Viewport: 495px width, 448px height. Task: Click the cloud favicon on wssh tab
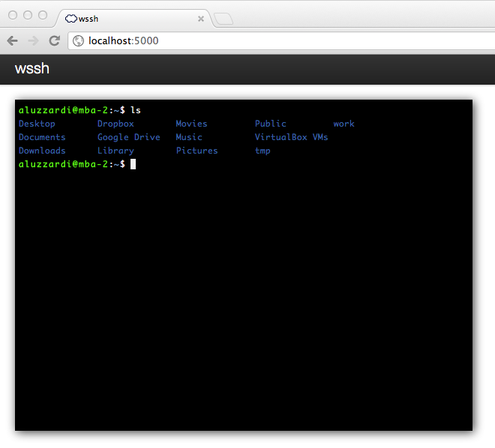point(71,19)
